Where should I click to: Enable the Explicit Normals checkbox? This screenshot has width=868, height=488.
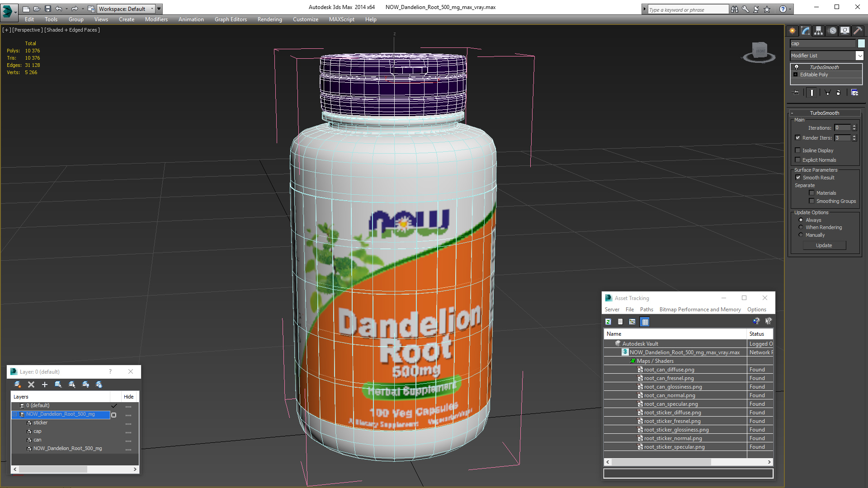click(x=797, y=160)
